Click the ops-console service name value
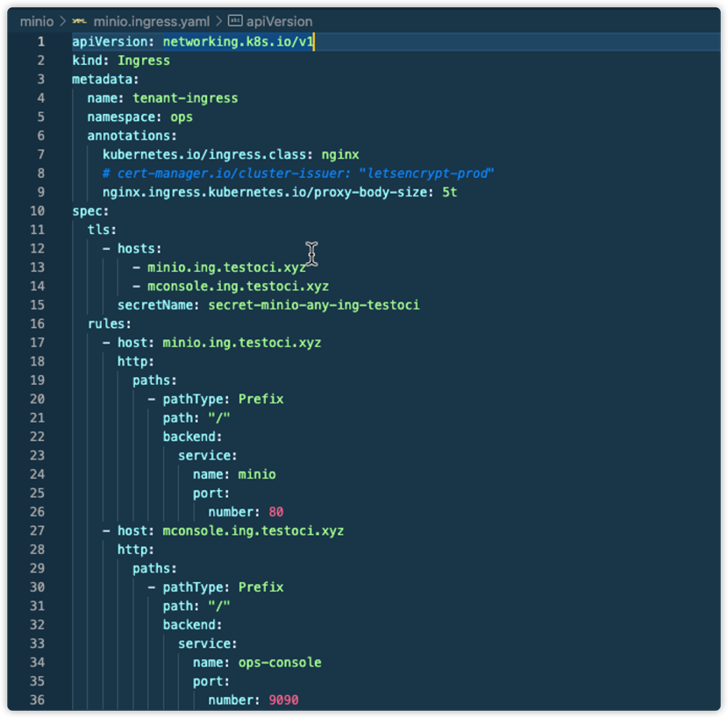Image resolution: width=728 pixels, height=718 pixels. pos(280,662)
